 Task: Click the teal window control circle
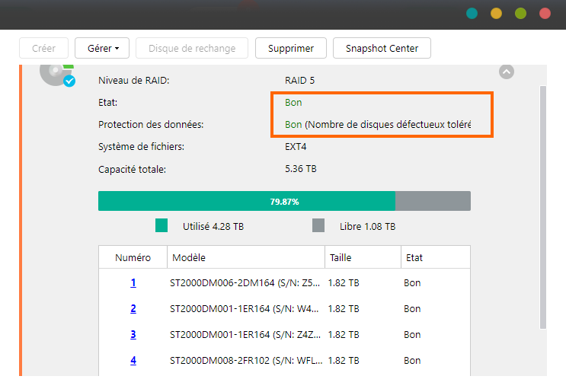tap(472, 14)
